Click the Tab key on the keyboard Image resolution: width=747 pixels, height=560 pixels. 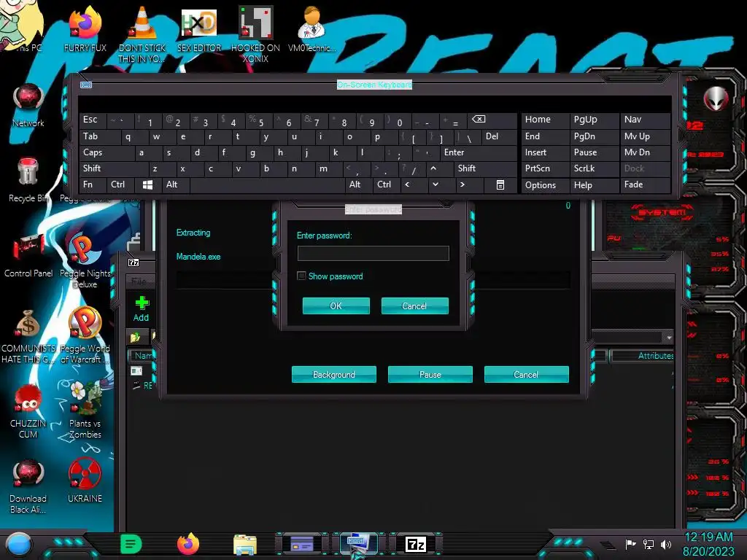pos(99,136)
